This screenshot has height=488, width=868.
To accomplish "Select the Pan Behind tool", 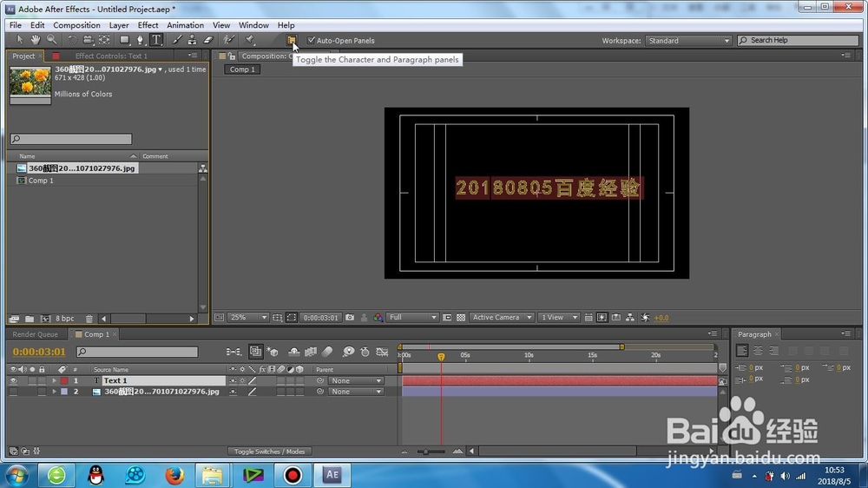I will 104,40.
